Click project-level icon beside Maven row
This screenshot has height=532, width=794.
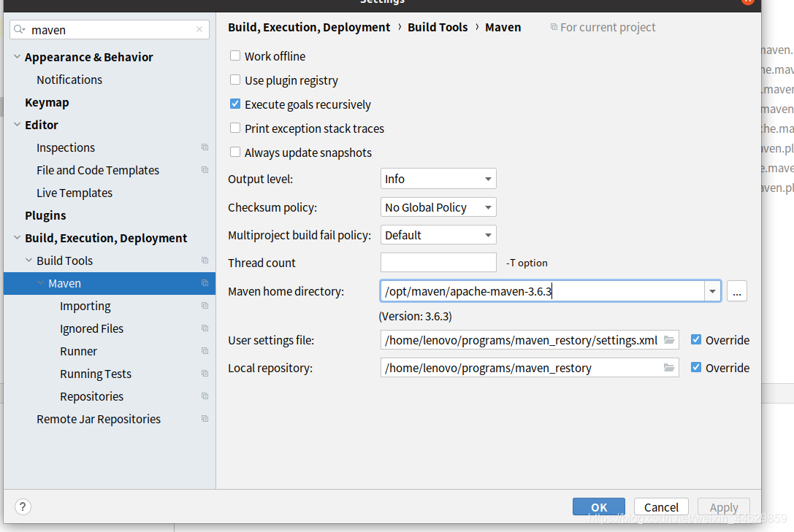pyautogui.click(x=205, y=283)
